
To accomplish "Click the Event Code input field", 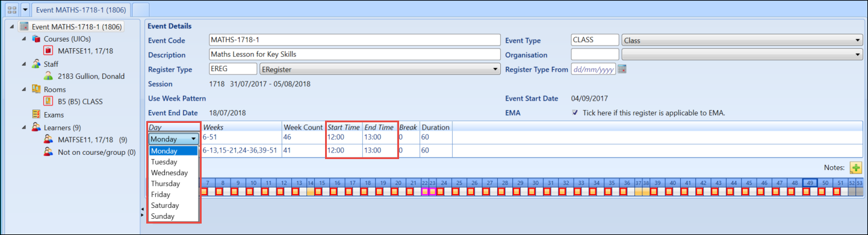I will click(x=355, y=40).
